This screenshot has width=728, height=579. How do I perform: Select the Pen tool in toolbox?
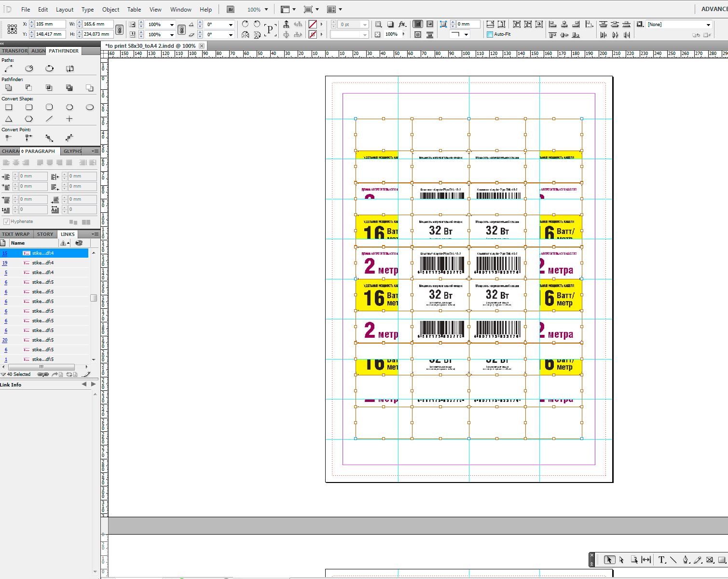coord(686,560)
